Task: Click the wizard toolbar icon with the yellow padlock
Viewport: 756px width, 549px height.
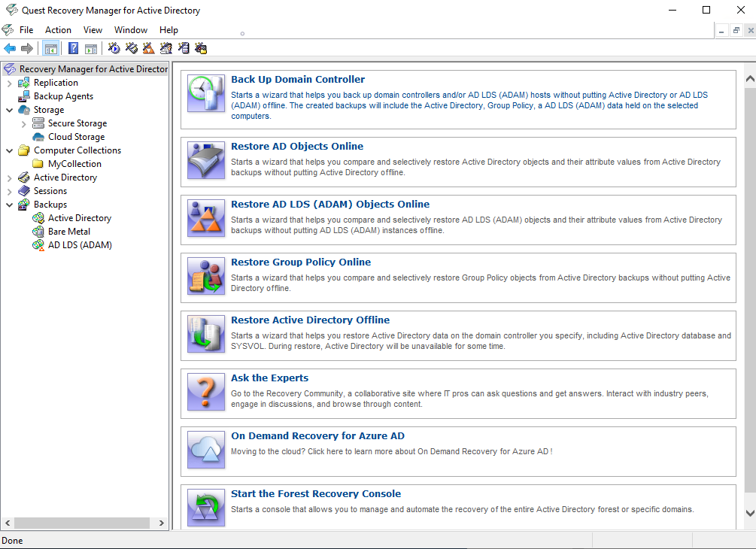Action: pyautogui.click(x=201, y=48)
